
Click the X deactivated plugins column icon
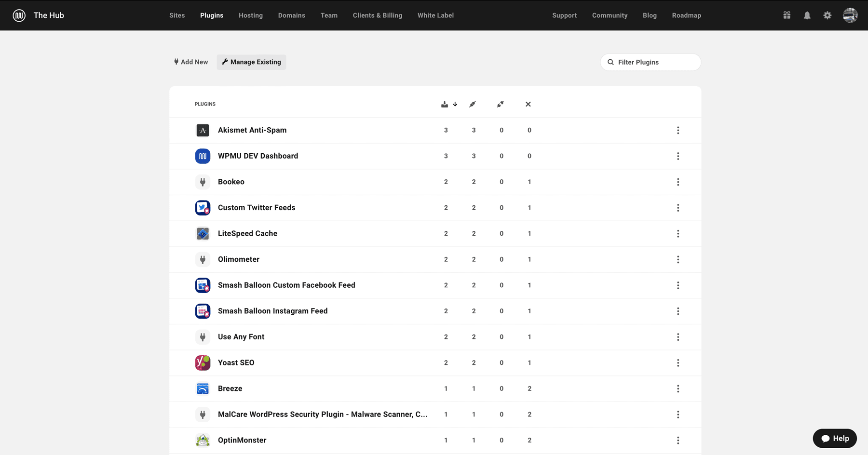pos(528,104)
